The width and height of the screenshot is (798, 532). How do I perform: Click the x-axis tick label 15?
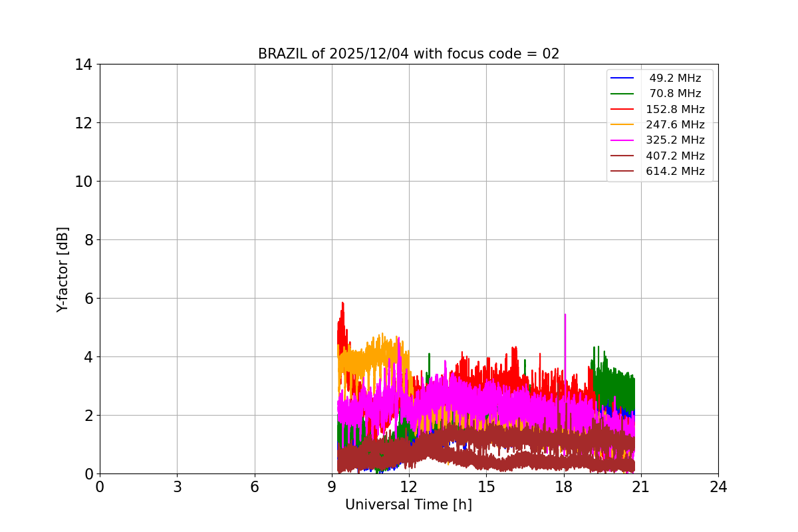pos(486,487)
